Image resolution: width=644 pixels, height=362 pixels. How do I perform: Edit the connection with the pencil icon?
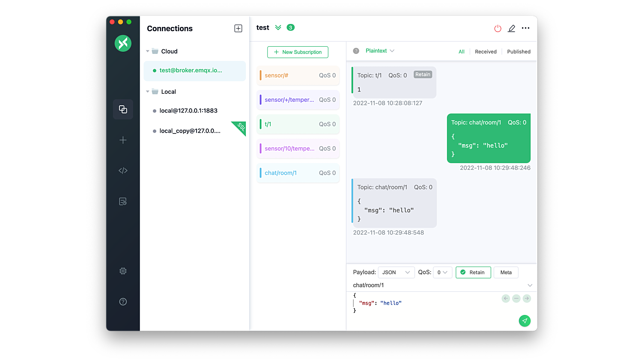[511, 28]
